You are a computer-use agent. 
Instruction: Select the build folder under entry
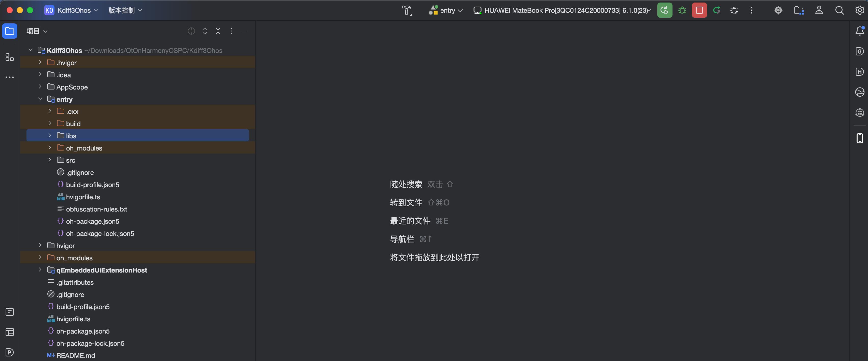[137, 124]
